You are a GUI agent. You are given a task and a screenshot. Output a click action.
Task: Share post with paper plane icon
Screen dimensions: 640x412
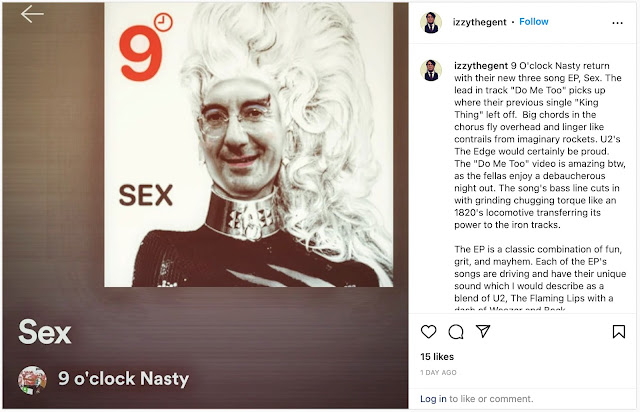pyautogui.click(x=483, y=331)
